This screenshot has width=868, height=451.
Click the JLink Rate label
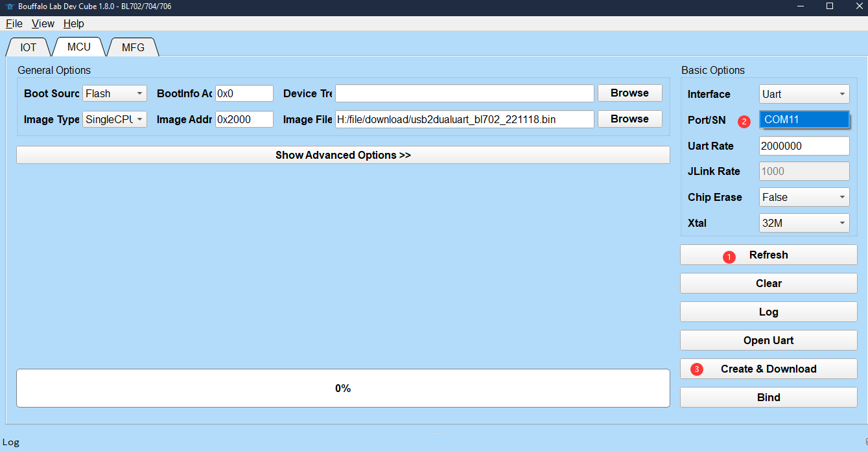point(714,172)
